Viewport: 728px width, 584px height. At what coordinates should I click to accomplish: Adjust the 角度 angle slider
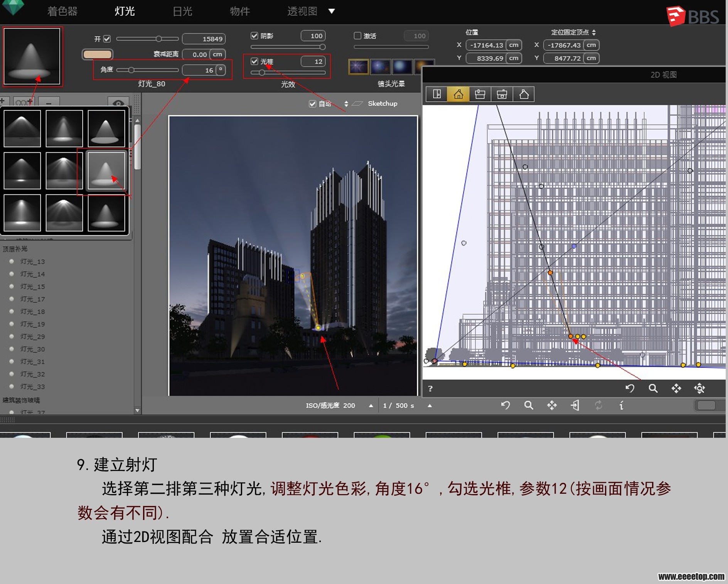[x=147, y=70]
